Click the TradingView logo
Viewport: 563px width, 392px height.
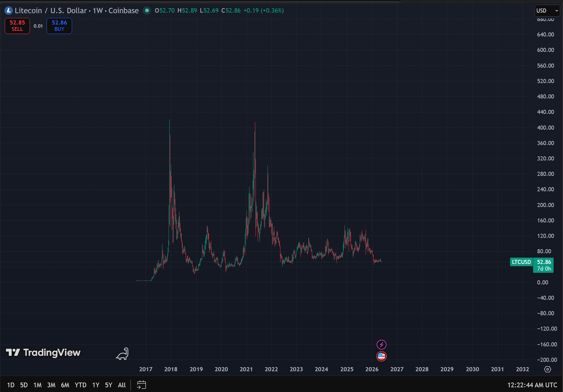(x=43, y=353)
